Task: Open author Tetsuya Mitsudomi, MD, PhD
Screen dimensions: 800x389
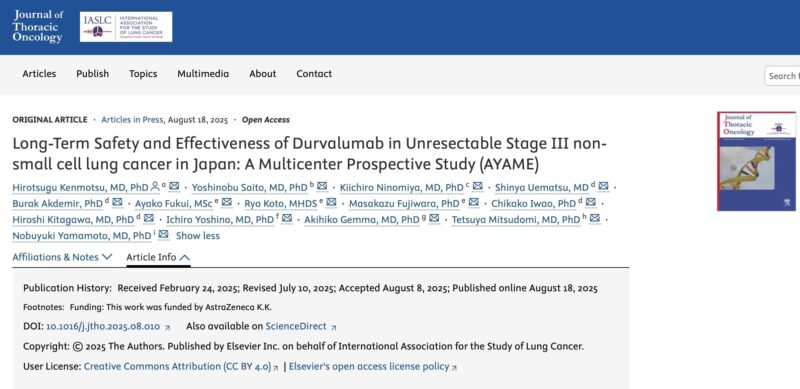Action: [516, 220]
